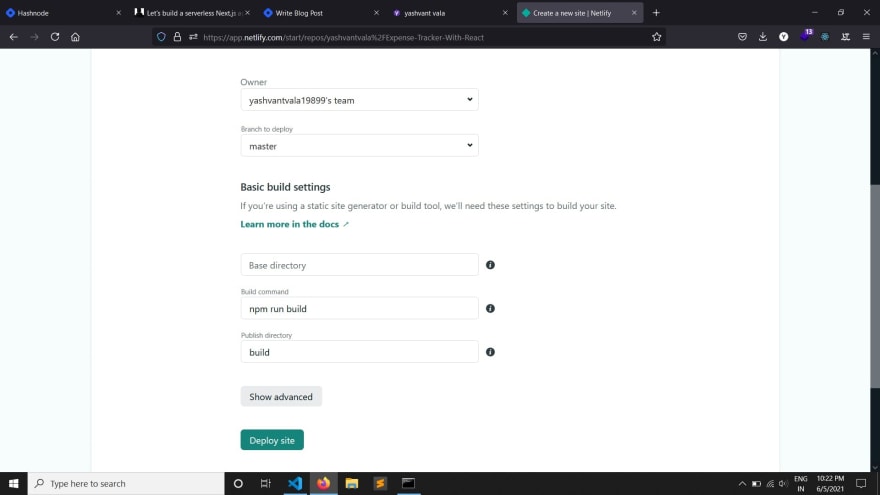Image resolution: width=880 pixels, height=495 pixels.
Task: Click the page vertical scrollbar thumb
Action: (875, 285)
